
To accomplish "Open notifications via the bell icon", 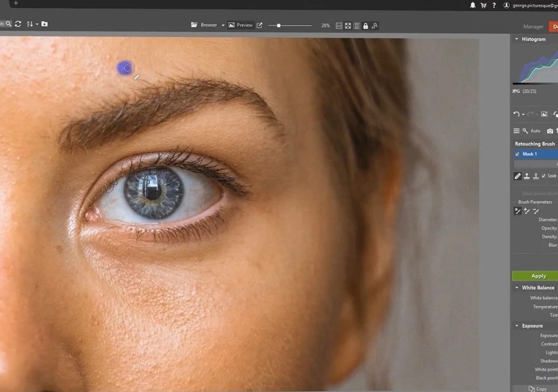I will point(472,6).
